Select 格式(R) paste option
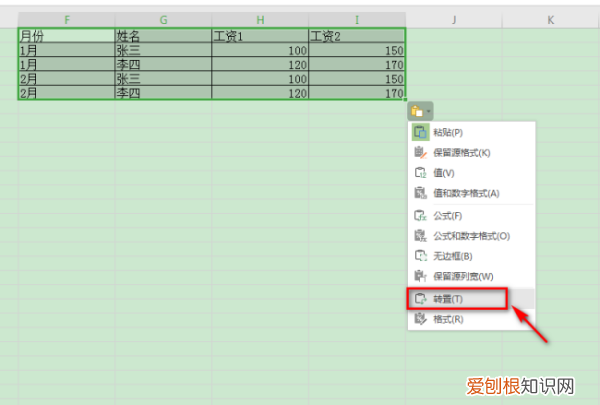Screen dimensions: 600x405 [x=471, y=319]
